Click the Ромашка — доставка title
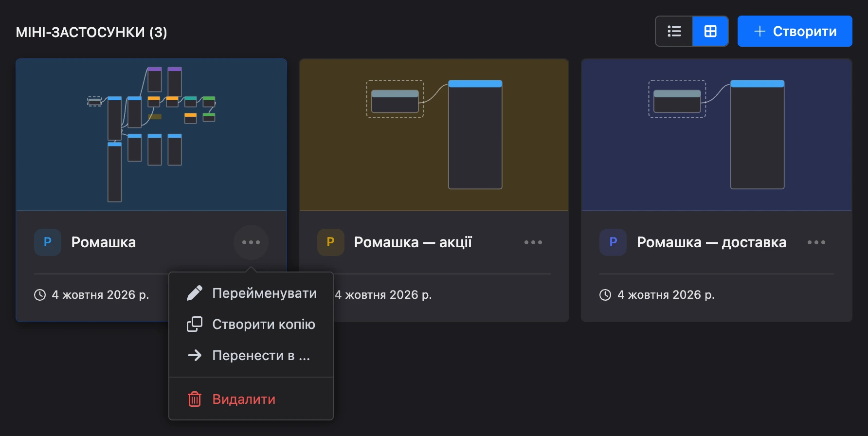Screen dimensions: 868x436 click(x=712, y=242)
